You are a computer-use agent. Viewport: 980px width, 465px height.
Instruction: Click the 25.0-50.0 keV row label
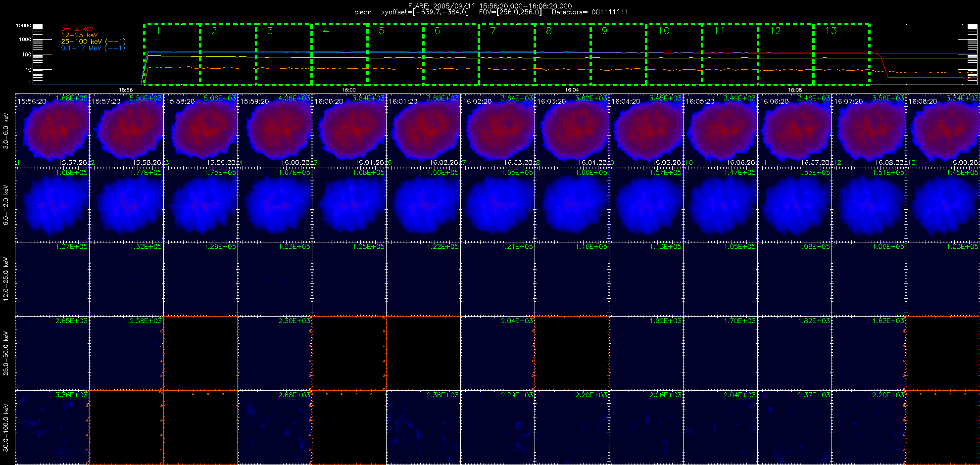(6, 353)
